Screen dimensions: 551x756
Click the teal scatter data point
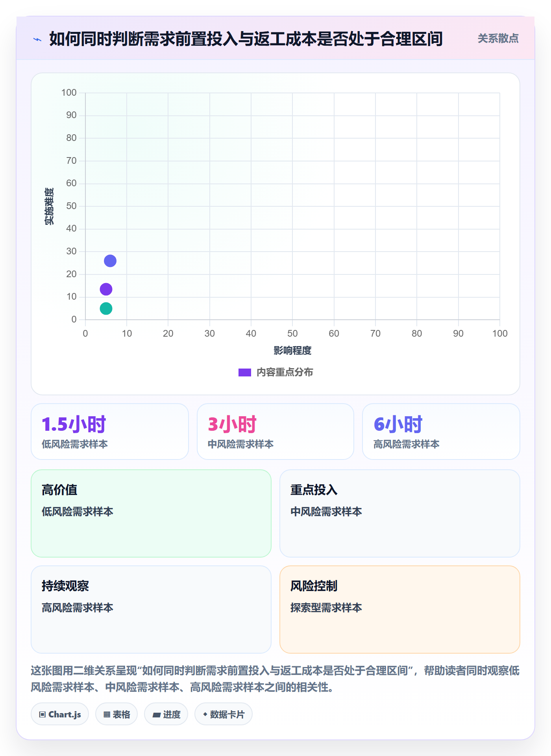106,308
